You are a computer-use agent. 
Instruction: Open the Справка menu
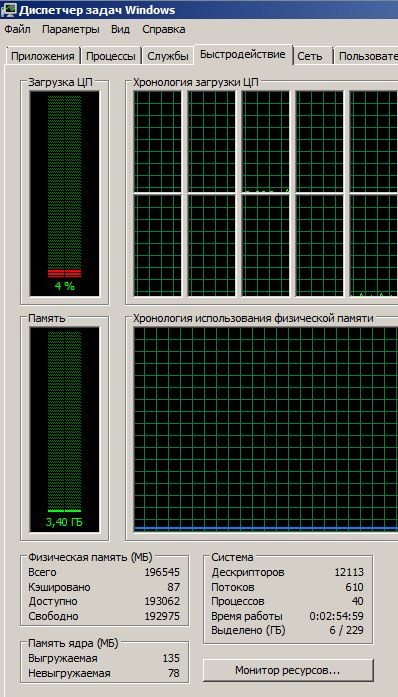pyautogui.click(x=164, y=30)
